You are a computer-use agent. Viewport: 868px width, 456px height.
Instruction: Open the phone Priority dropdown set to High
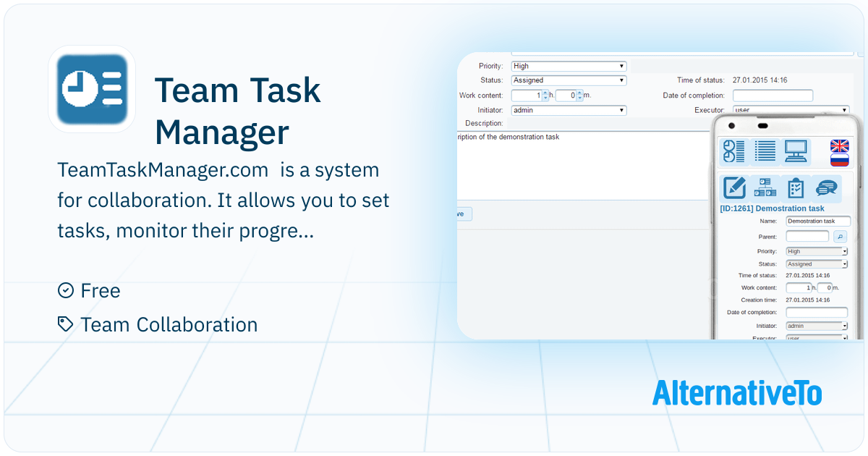coord(817,251)
